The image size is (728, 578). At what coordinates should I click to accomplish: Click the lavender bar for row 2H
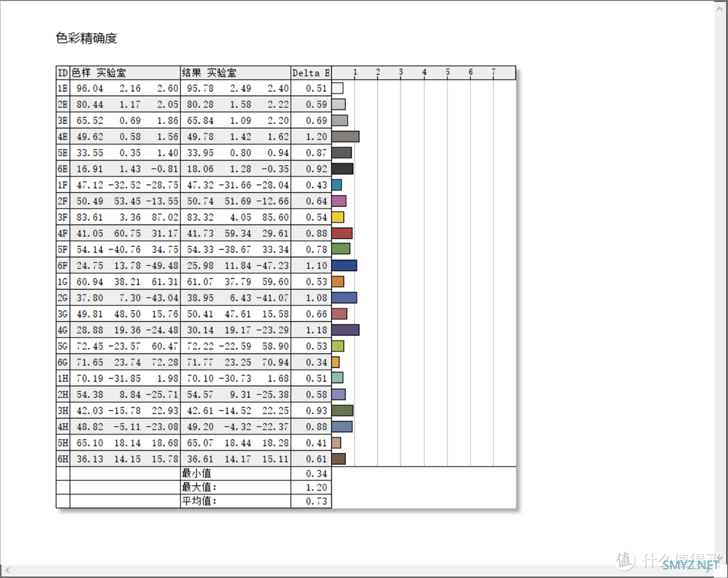[x=339, y=394]
